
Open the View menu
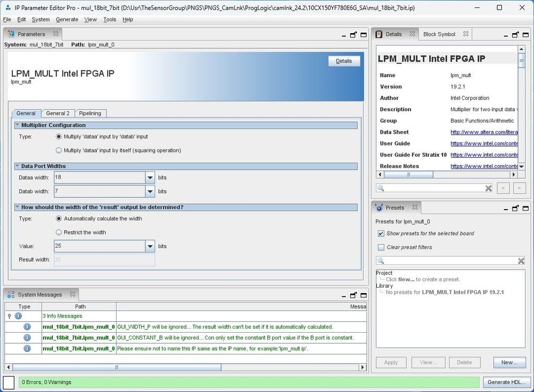90,19
